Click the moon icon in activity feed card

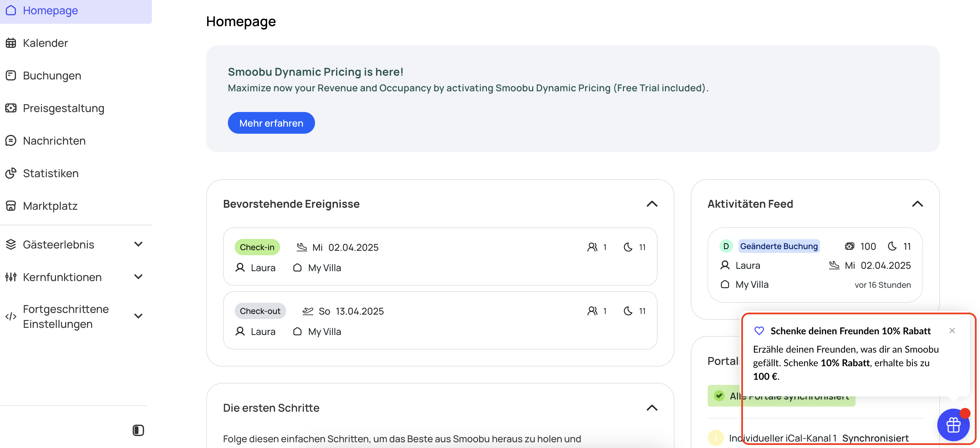[892, 246]
